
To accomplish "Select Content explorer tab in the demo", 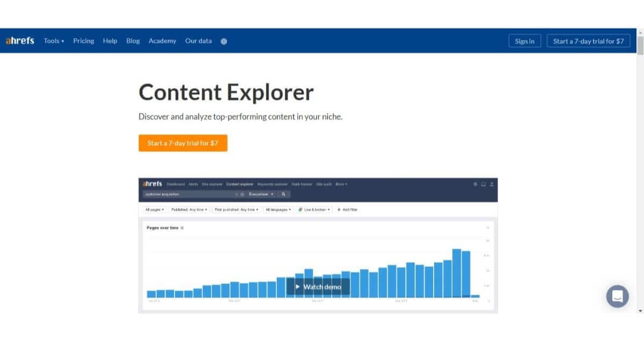I will (x=239, y=184).
